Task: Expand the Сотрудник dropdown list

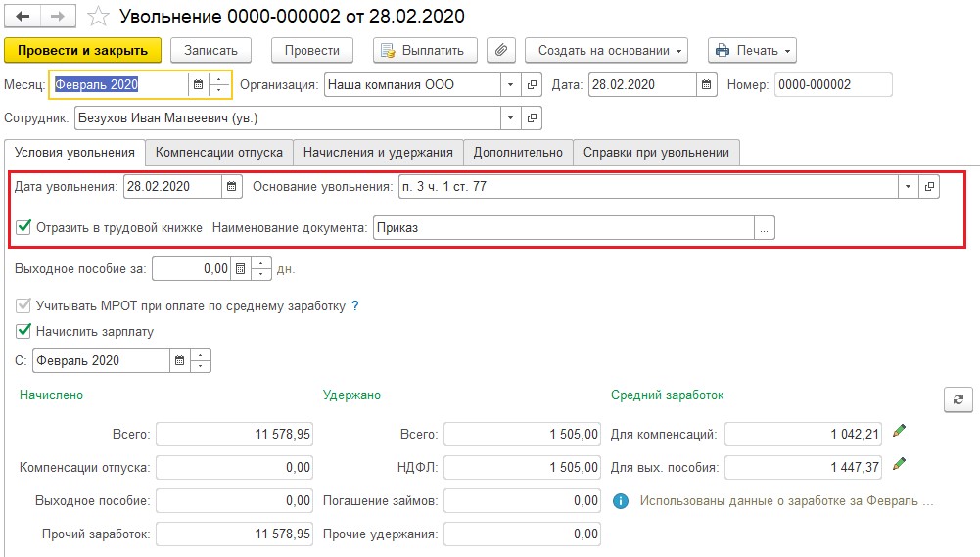Action: (510, 117)
